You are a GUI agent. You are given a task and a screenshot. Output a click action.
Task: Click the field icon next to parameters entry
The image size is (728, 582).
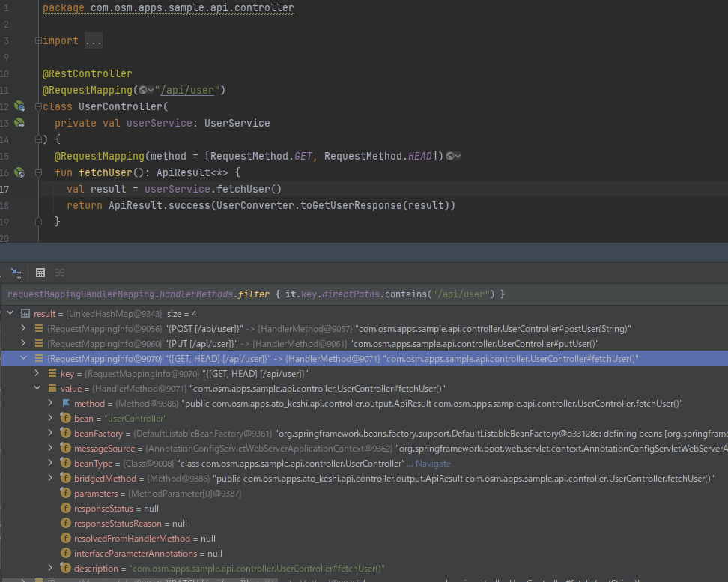[x=65, y=493]
